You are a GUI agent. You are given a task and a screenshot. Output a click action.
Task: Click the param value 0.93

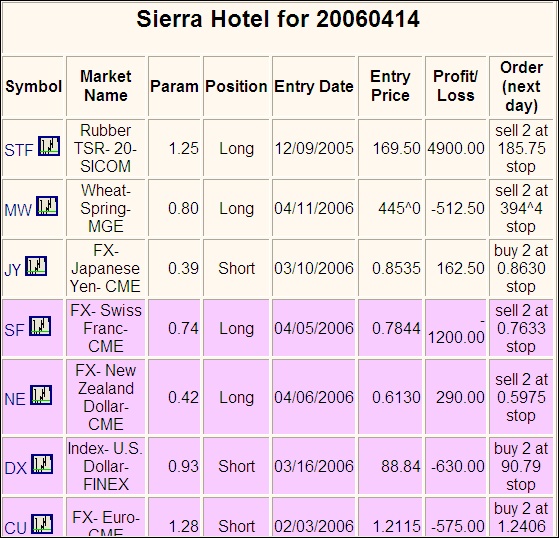coord(183,466)
